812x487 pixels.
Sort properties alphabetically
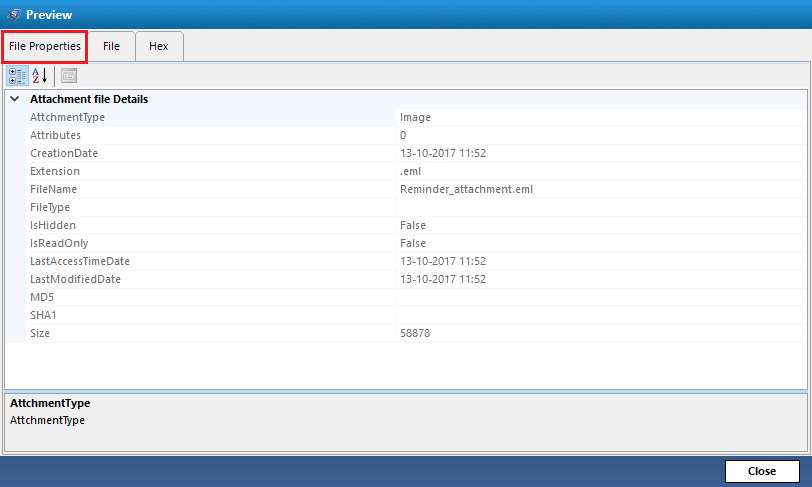coord(40,76)
